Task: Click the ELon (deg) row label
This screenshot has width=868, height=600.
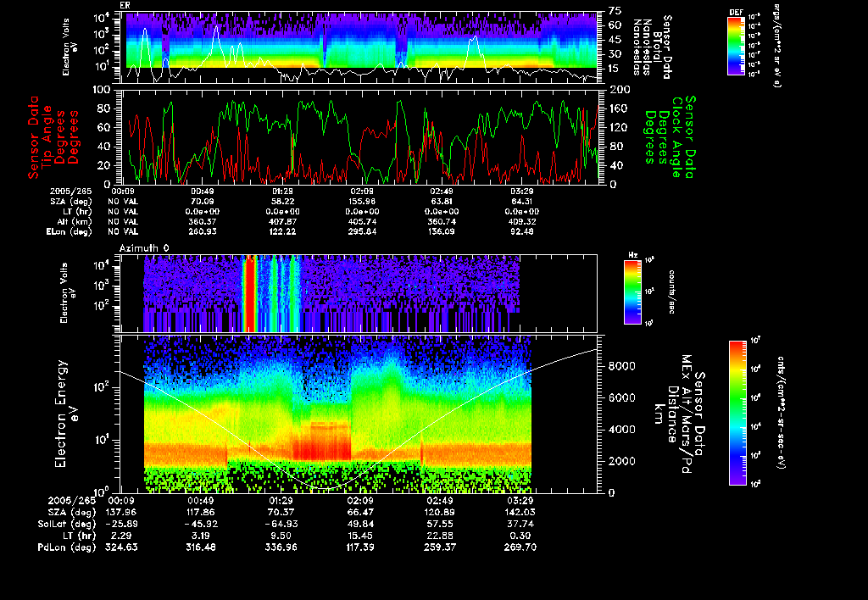Action: click(x=70, y=232)
